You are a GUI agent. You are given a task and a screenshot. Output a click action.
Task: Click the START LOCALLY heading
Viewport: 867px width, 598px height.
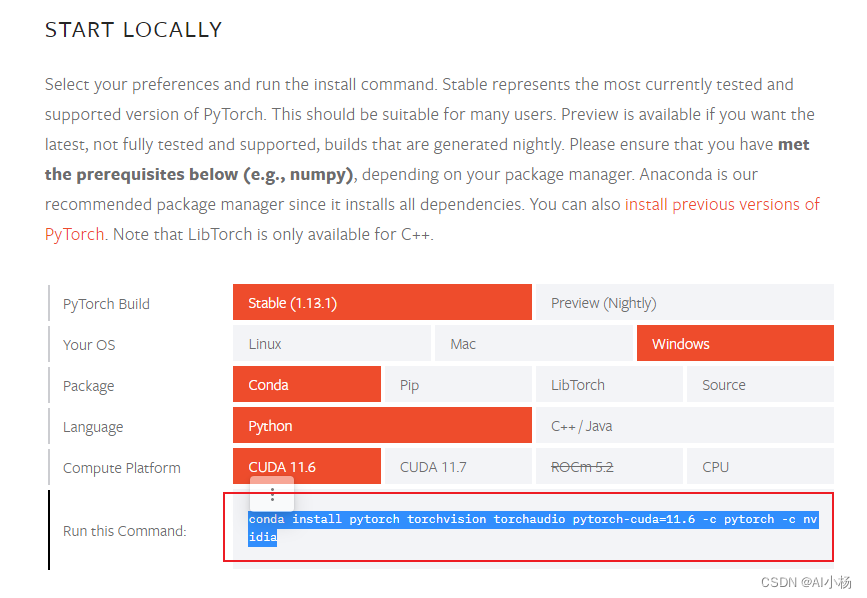tap(133, 30)
